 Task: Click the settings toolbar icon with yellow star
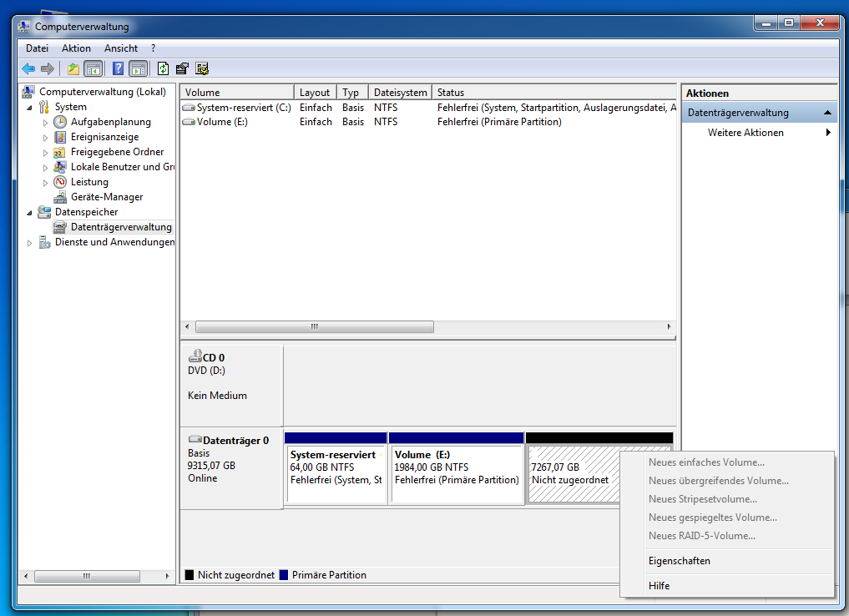(x=202, y=68)
